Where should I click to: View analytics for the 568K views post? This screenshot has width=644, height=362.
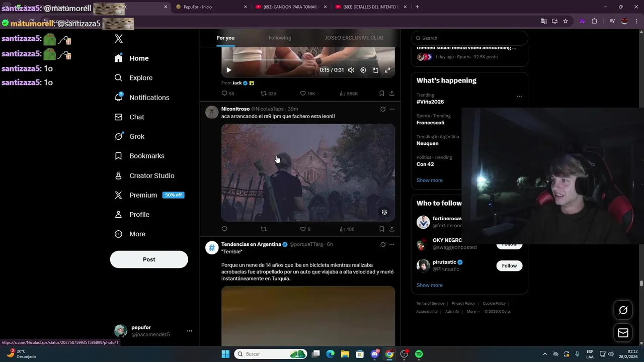coord(349,94)
